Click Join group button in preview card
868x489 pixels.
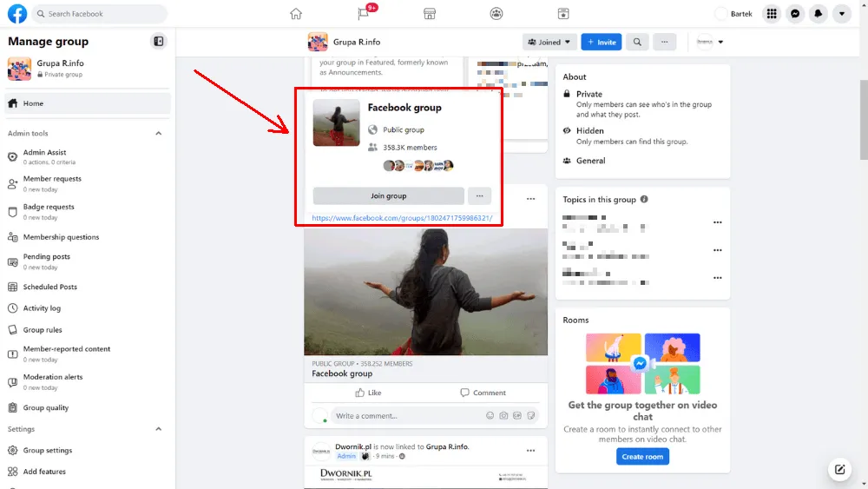388,196
